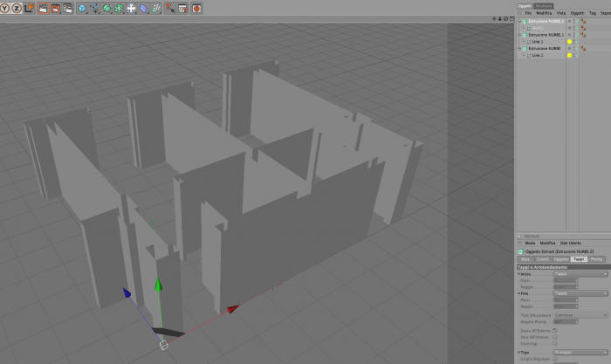
Task: Toggle the enable checkmark for Extrusione NURBS.1
Action: (x=576, y=35)
